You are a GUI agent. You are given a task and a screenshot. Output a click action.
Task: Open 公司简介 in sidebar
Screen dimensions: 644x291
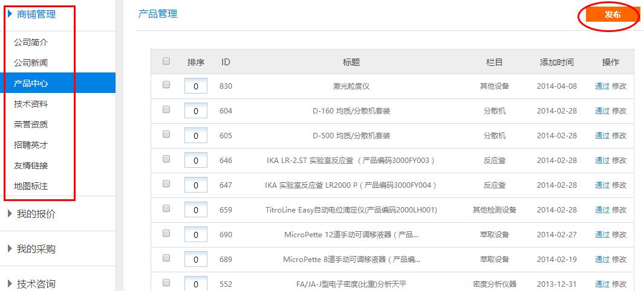(31, 42)
